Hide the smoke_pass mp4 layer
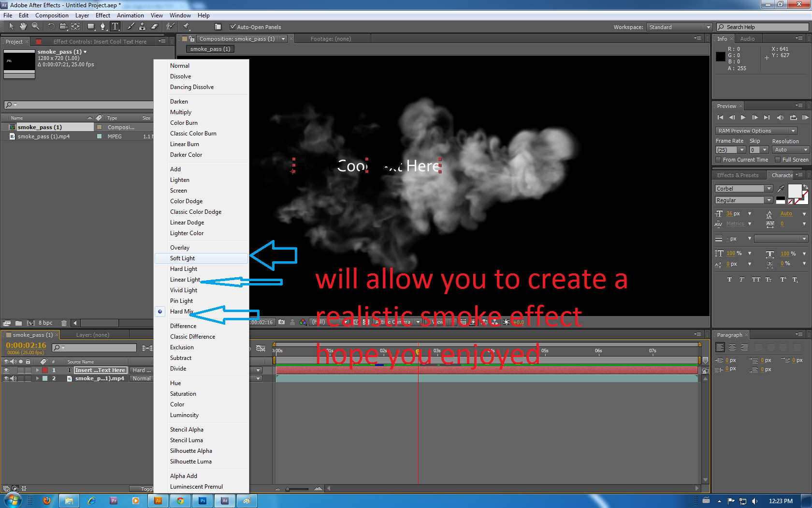 pos(6,379)
